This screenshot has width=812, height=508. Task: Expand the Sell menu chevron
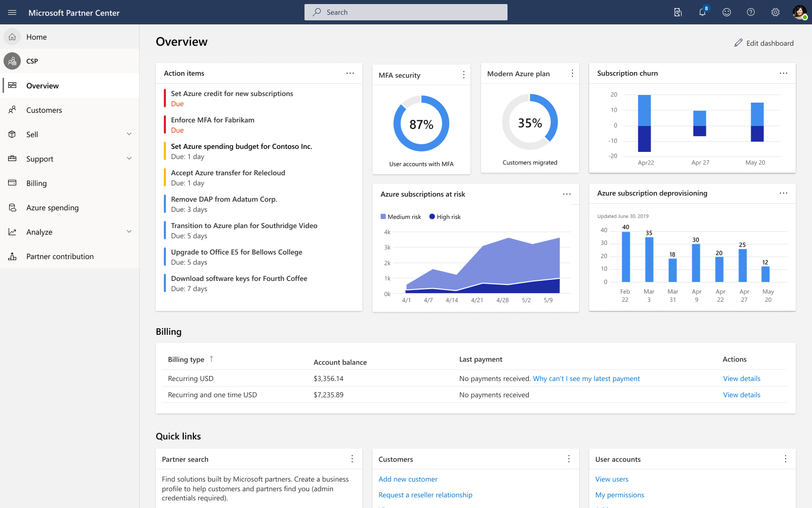coord(129,134)
